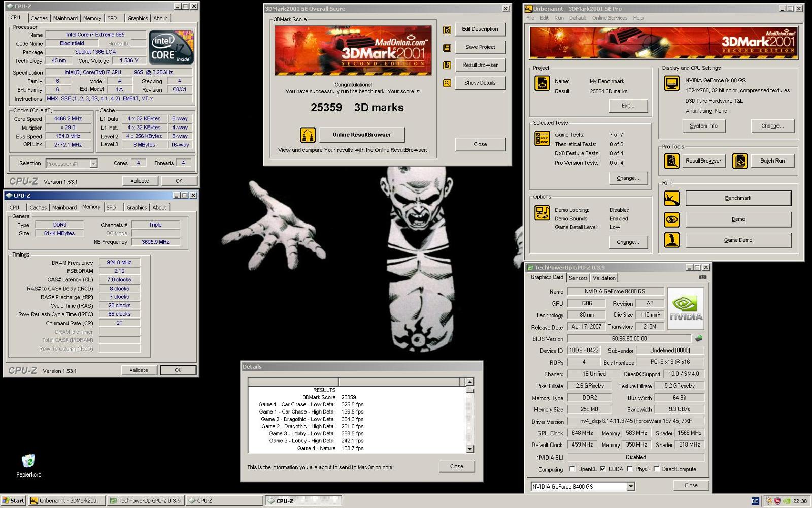Screen dimensions: 812x508
Task: Switch to the Caches tab in top CPU-Z
Action: (x=39, y=18)
